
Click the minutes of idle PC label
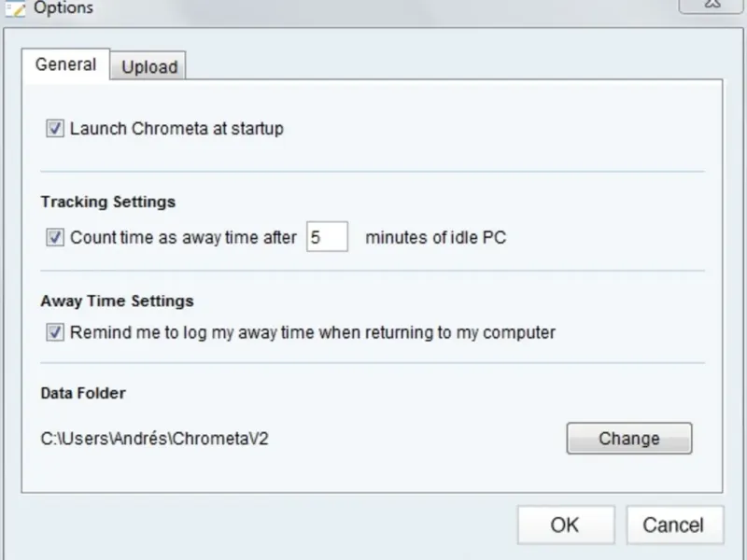[x=435, y=237]
